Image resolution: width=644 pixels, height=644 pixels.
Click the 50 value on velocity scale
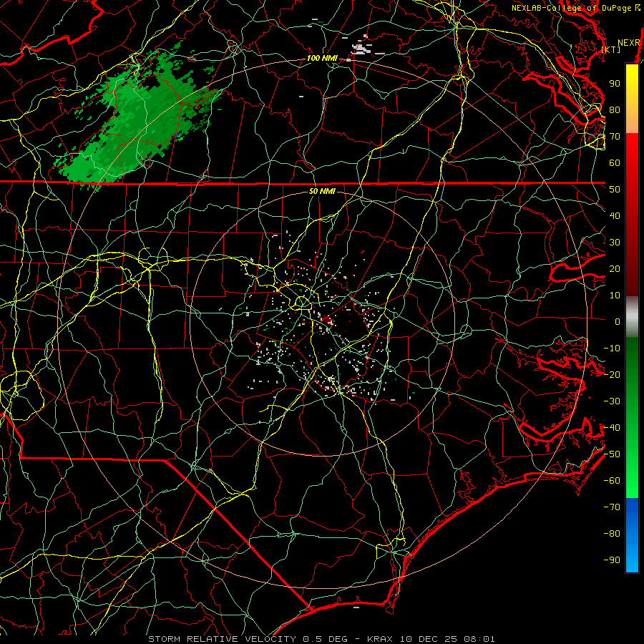[x=615, y=190]
